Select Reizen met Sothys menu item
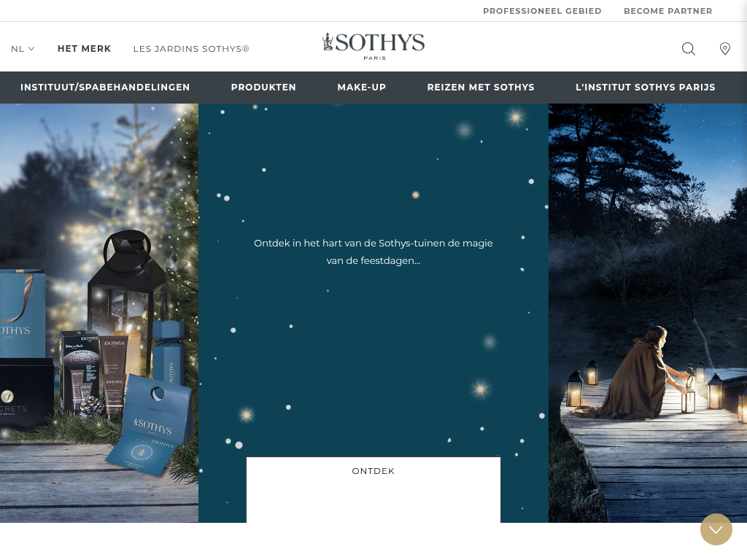The image size is (747, 560). click(x=481, y=87)
